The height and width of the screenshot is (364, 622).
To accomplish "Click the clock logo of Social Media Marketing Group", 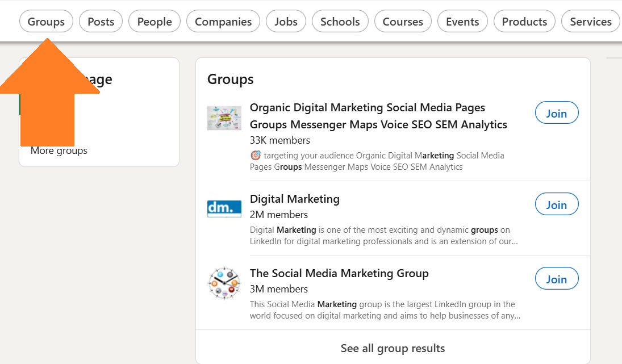I will 224,282.
